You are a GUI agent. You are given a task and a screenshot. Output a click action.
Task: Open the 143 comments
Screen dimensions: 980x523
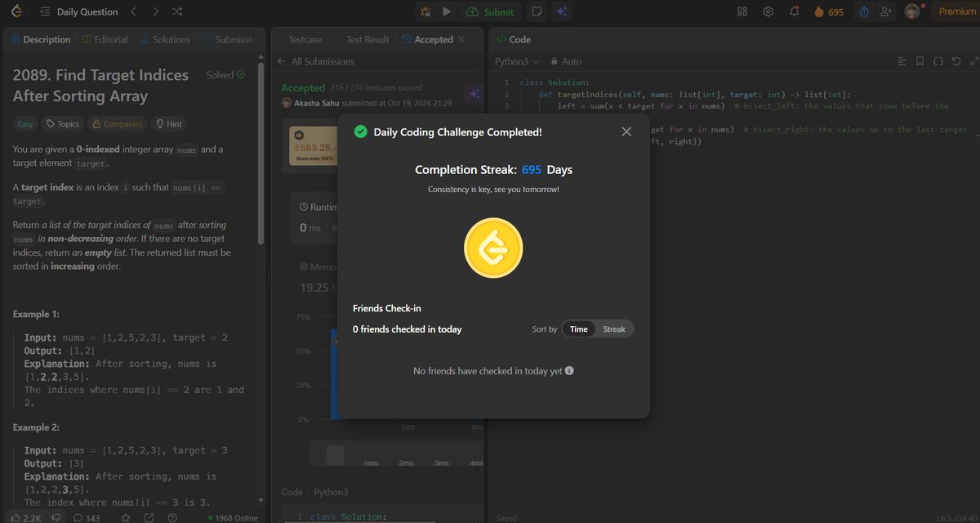point(87,517)
